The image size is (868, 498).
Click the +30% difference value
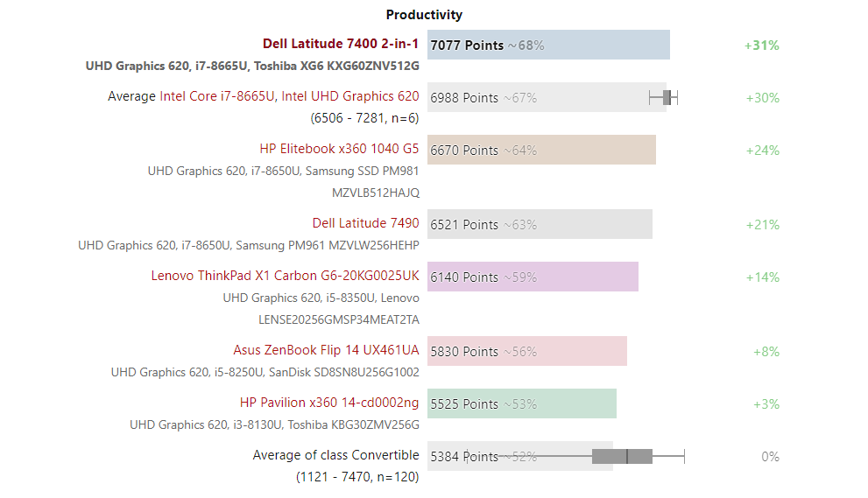pyautogui.click(x=762, y=98)
